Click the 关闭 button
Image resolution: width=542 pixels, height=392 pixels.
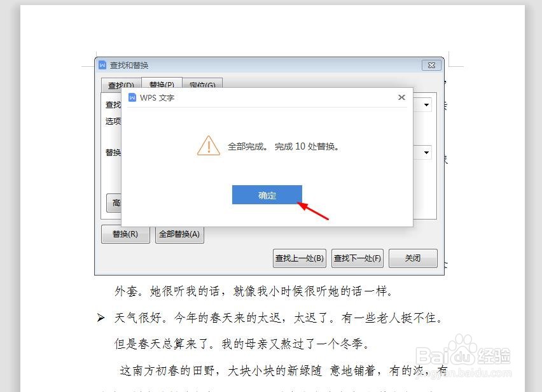click(x=413, y=258)
